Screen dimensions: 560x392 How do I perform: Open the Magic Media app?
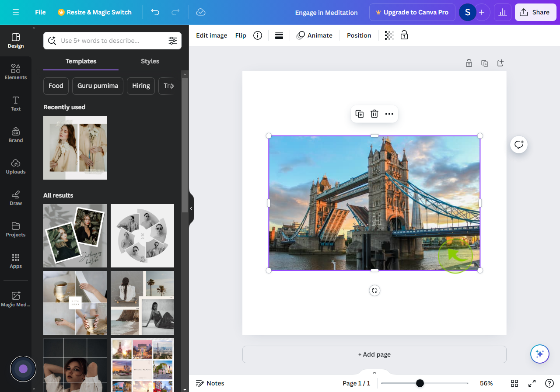pyautogui.click(x=16, y=299)
